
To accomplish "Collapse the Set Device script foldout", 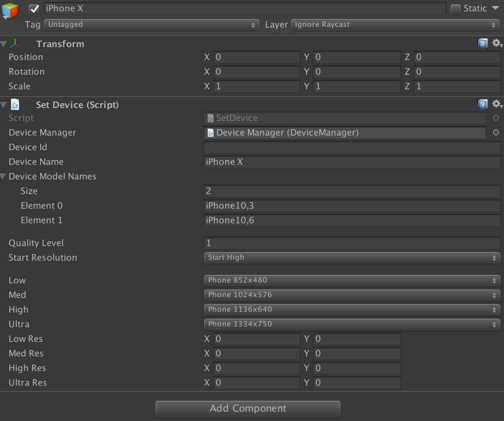I will point(4,105).
